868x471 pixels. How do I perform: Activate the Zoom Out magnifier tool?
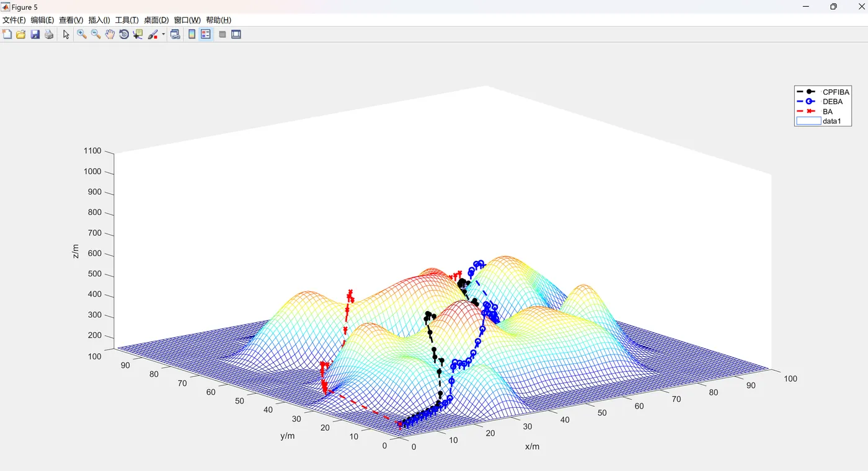click(96, 35)
